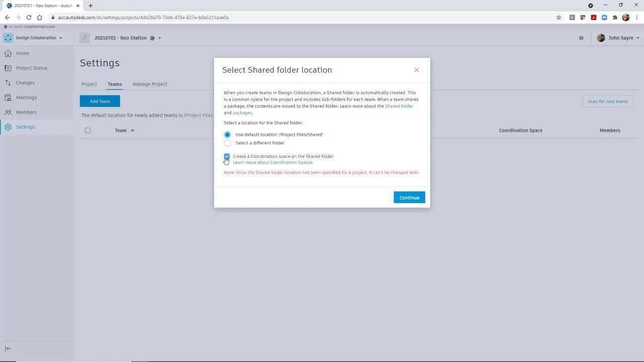Image resolution: width=644 pixels, height=362 pixels.
Task: Open the browser extensions puzzle icon
Action: [x=615, y=17]
